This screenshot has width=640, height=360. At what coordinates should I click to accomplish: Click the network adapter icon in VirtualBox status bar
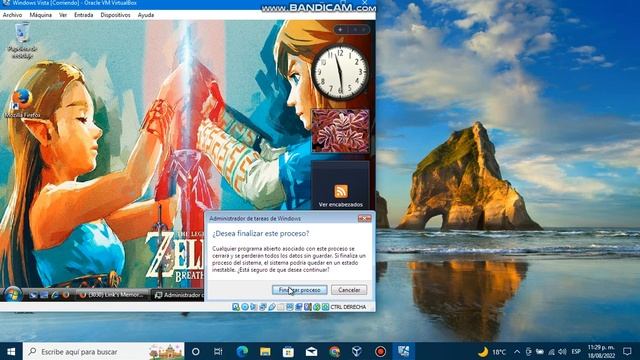point(262,307)
